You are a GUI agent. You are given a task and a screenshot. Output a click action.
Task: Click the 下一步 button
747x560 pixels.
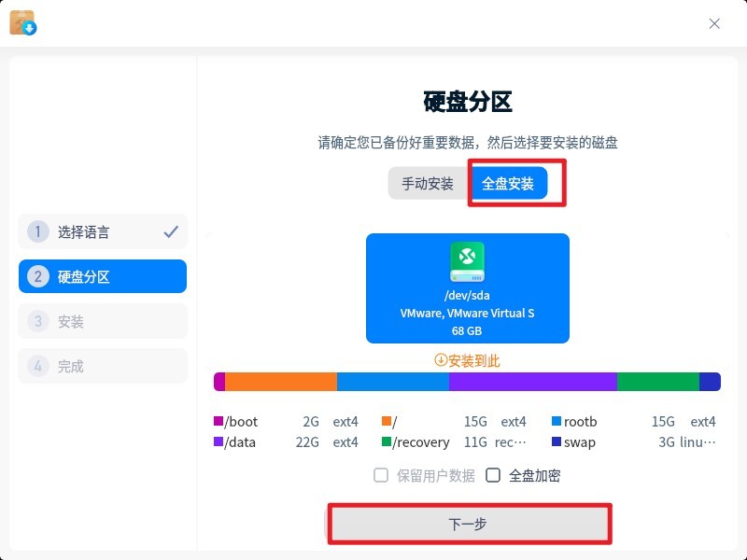pos(470,524)
